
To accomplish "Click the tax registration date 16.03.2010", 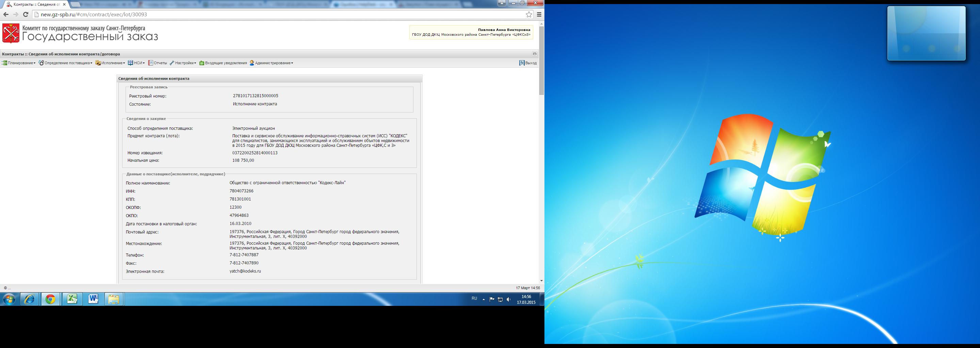I will click(241, 224).
